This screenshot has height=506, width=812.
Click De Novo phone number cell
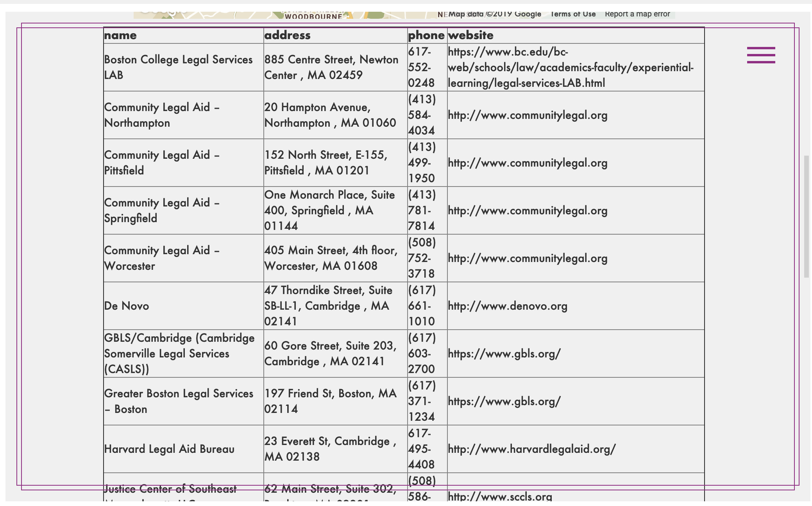[422, 306]
